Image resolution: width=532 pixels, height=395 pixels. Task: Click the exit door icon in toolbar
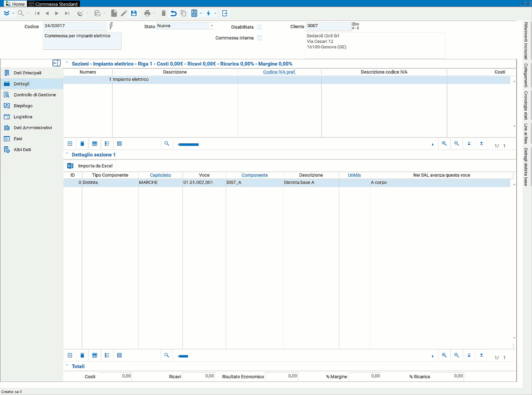225,14
